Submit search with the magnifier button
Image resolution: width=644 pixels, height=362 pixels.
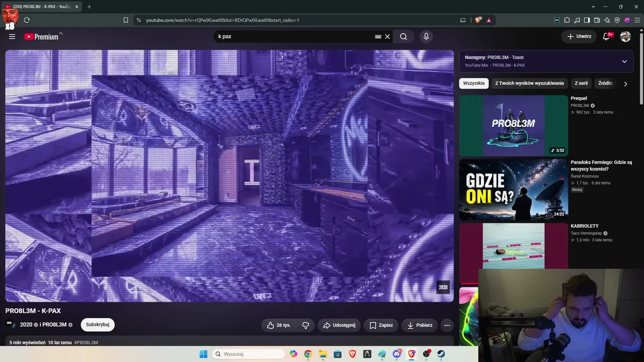[404, 36]
